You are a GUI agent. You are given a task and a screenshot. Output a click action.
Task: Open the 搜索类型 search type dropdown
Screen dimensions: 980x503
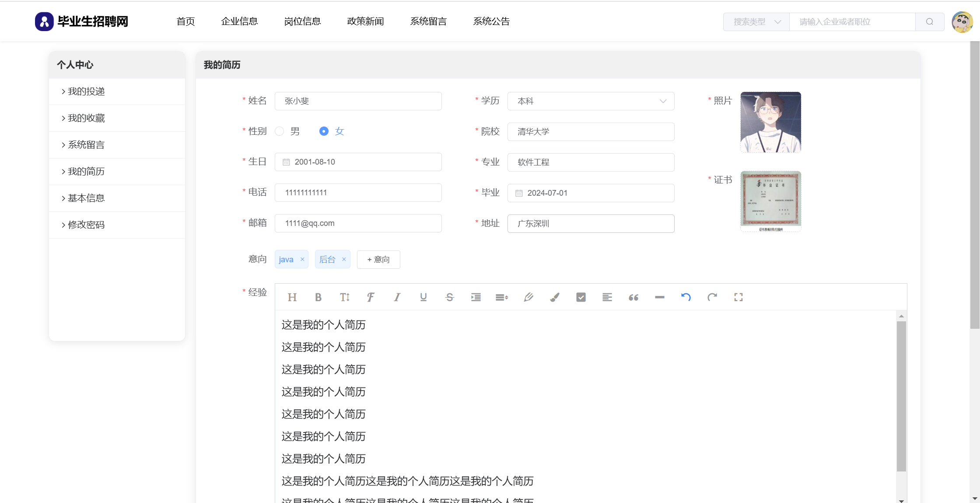[x=756, y=21]
